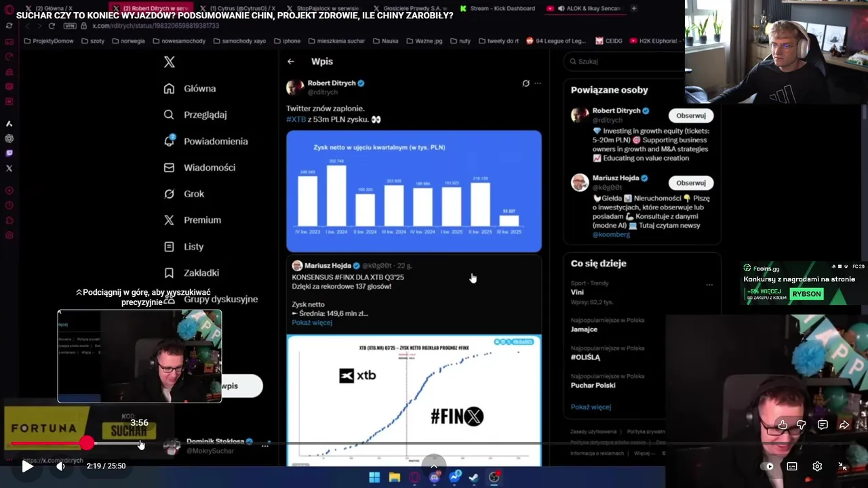Click the video title about Suchar's trips
868x488 pixels.
(x=235, y=16)
